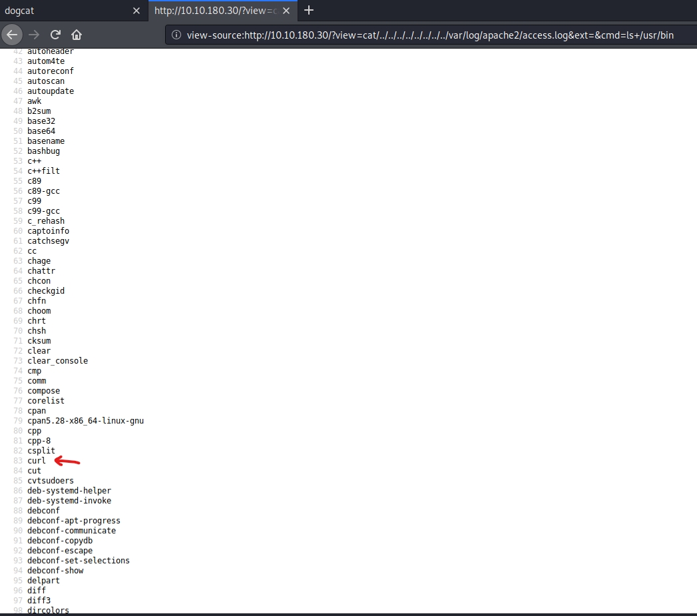Click the cvtsudoers entry
Screen dimensions: 697x616
coord(51,481)
